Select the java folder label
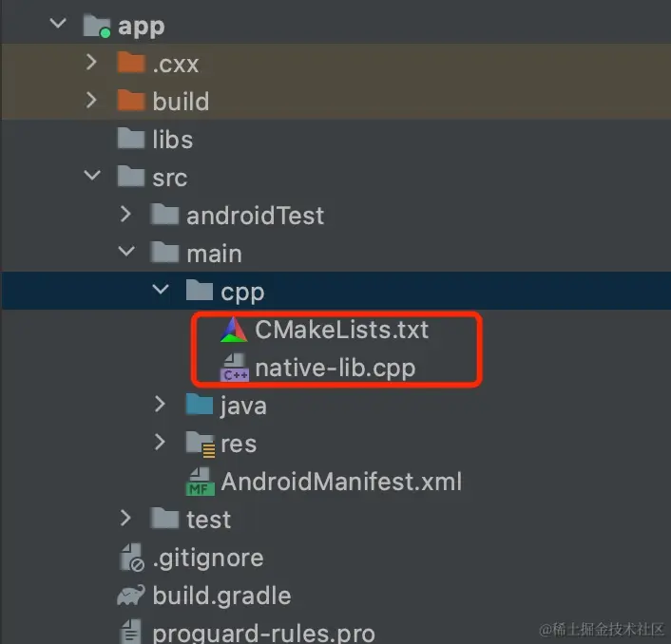The width and height of the screenshot is (671, 644). [x=243, y=406]
